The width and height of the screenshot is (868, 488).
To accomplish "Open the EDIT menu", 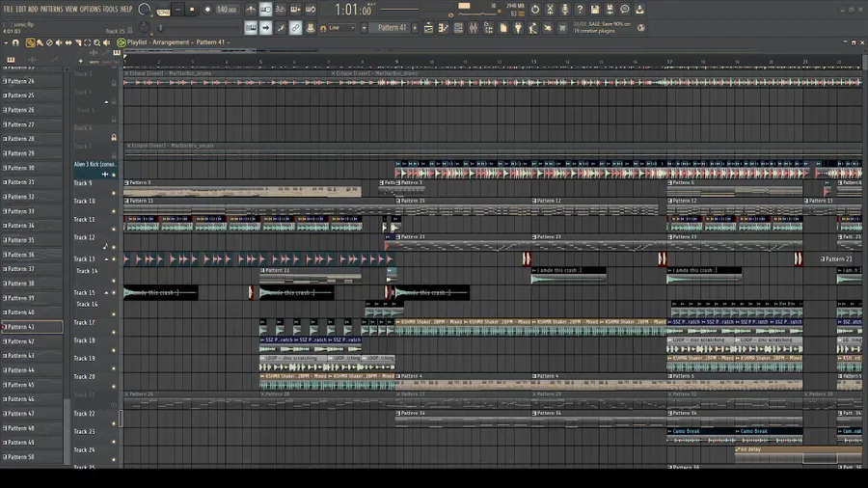I will [21, 10].
